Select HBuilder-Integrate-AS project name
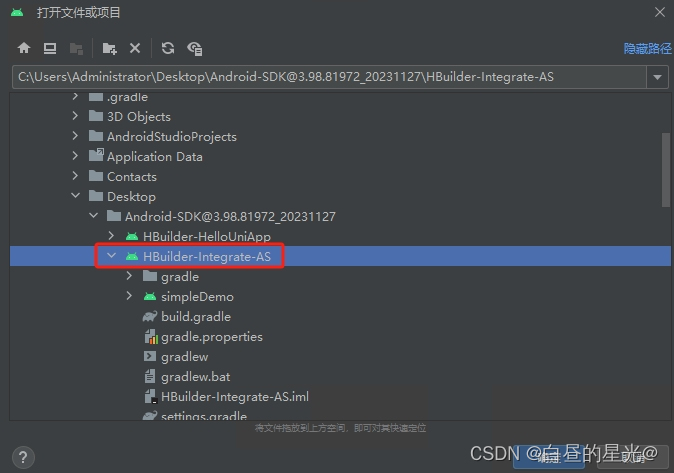This screenshot has width=674, height=473. click(x=207, y=257)
